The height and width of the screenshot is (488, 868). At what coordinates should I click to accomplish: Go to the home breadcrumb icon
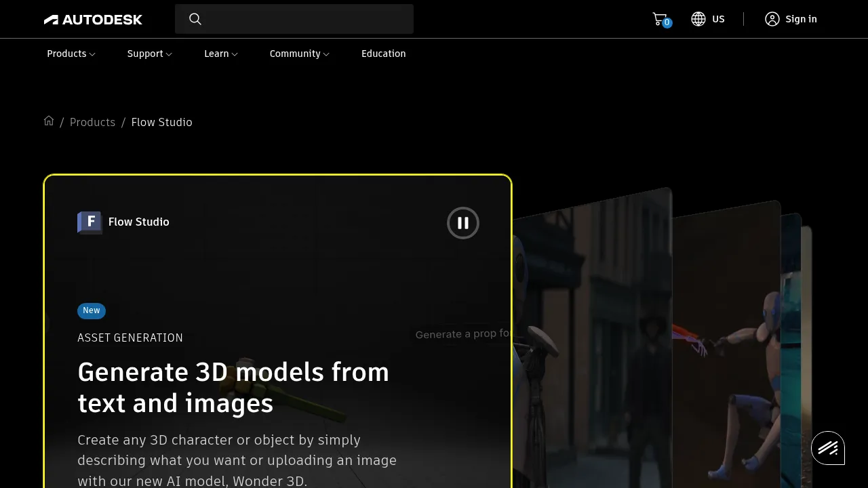point(49,121)
